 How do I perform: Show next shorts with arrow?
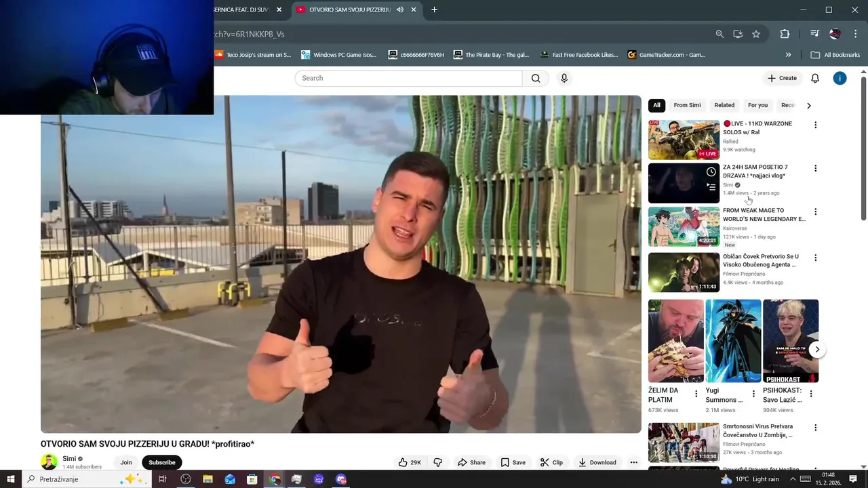817,349
